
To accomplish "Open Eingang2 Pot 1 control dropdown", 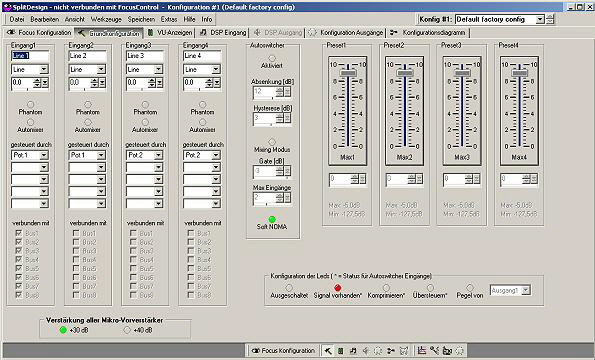I will click(101, 155).
